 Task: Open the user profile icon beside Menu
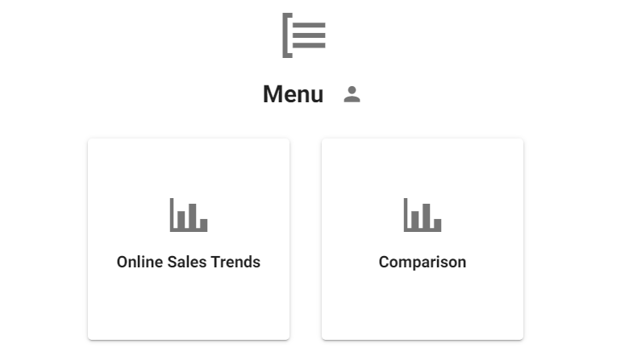tap(352, 94)
